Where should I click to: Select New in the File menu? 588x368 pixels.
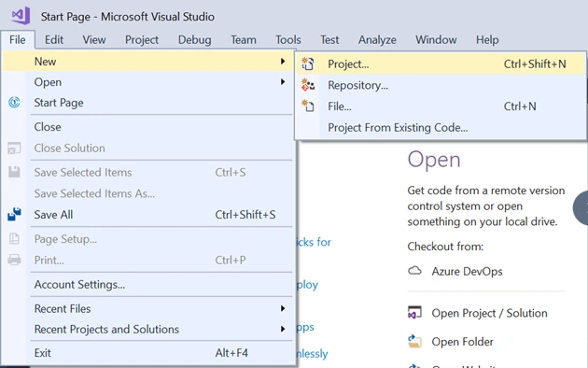click(x=148, y=61)
